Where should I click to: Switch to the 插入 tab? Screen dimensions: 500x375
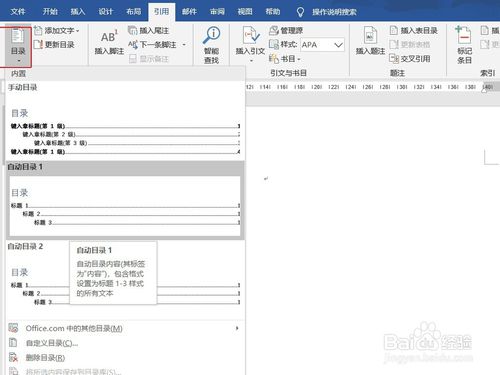(78, 12)
